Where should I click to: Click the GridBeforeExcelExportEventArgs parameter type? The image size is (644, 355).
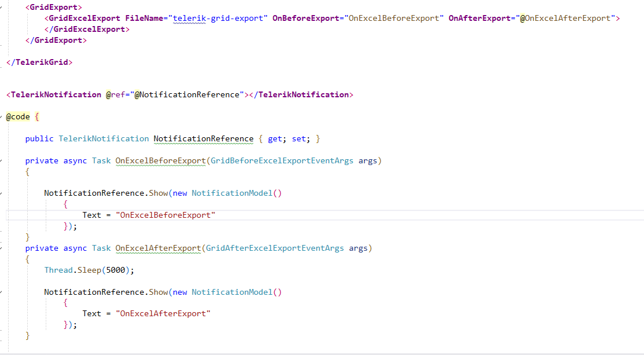(282, 160)
